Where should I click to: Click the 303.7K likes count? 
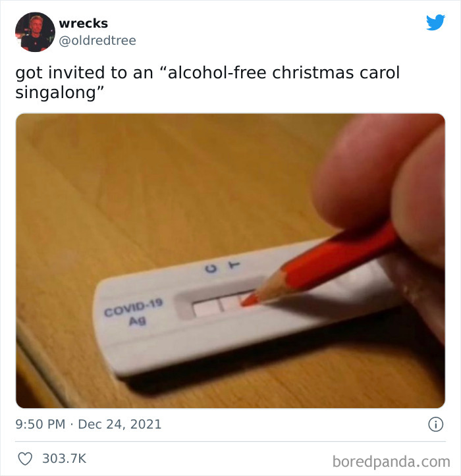[65, 458]
